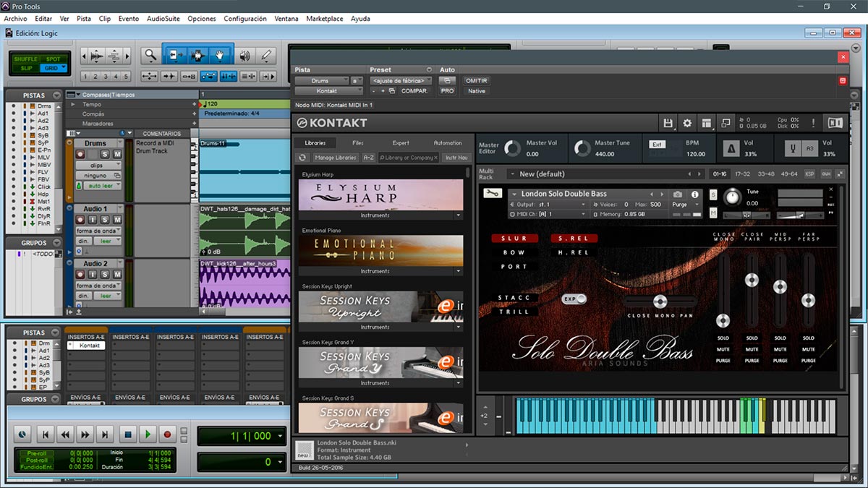This screenshot has width=868, height=488.
Task: Click the COMPAR. button in plugin header
Action: coord(414,91)
